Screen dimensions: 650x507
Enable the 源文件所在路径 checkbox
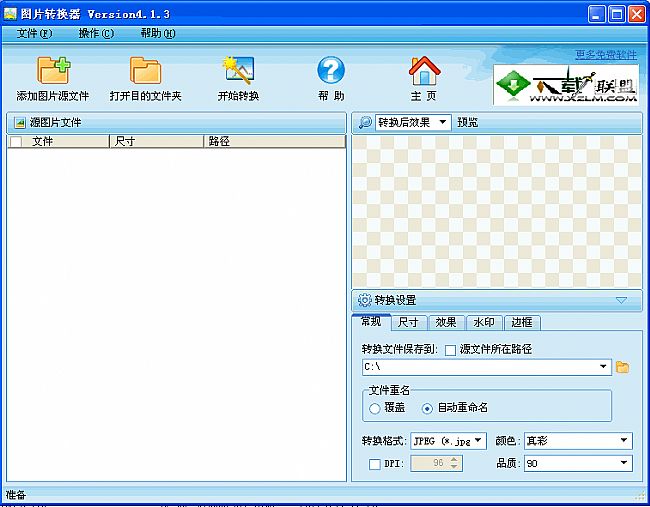coord(450,350)
